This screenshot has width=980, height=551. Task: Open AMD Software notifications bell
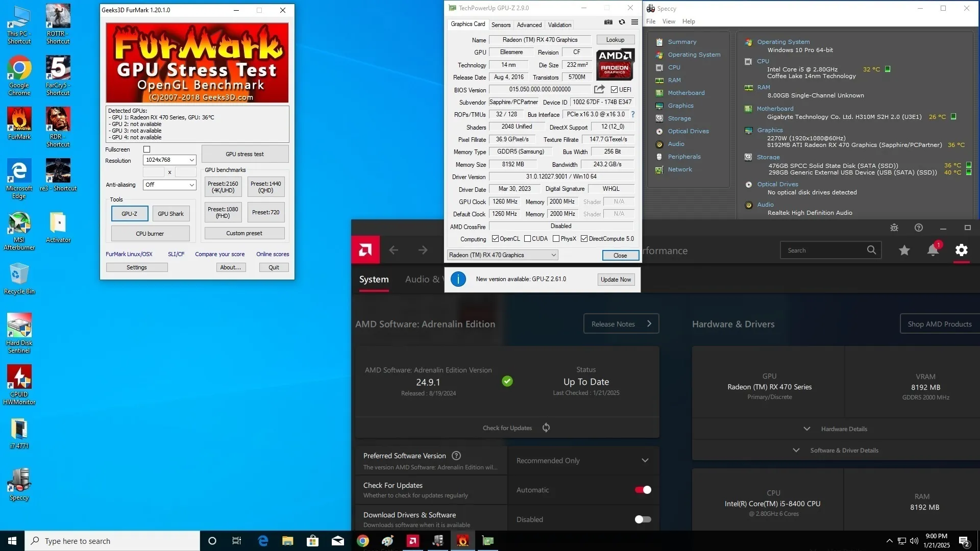click(933, 250)
